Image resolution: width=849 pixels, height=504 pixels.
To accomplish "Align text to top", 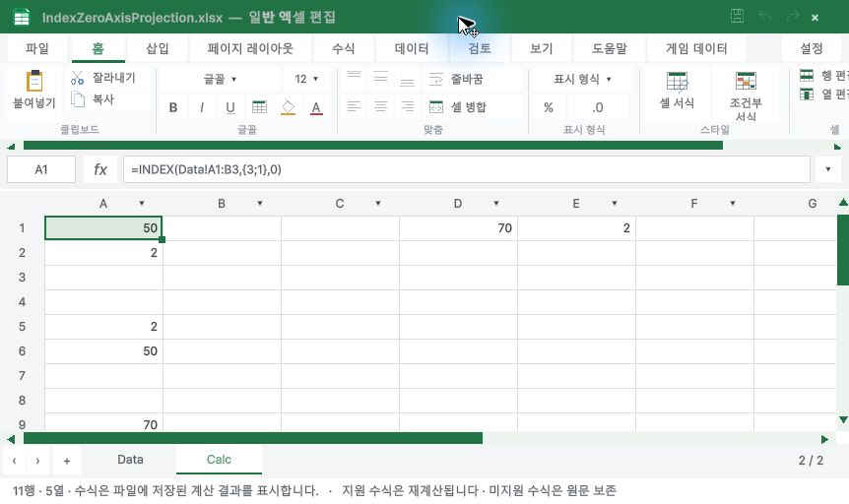I will 355,79.
